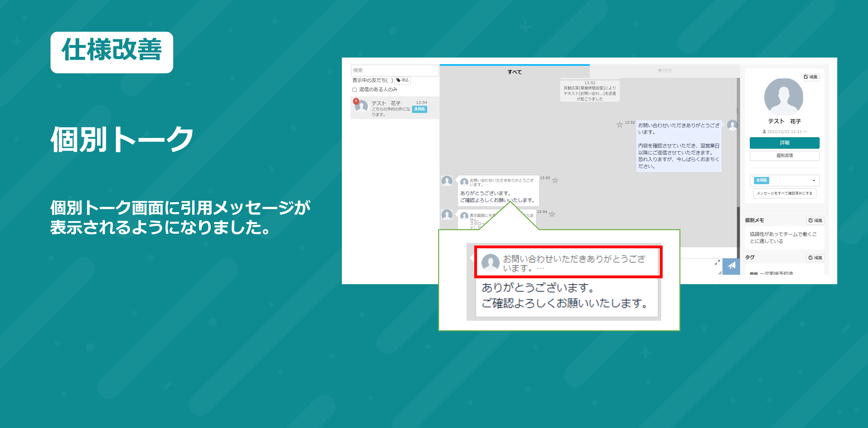The width and height of the screenshot is (868, 428).
Task: Click sender avatar beside 13:54 message
Action: [447, 214]
